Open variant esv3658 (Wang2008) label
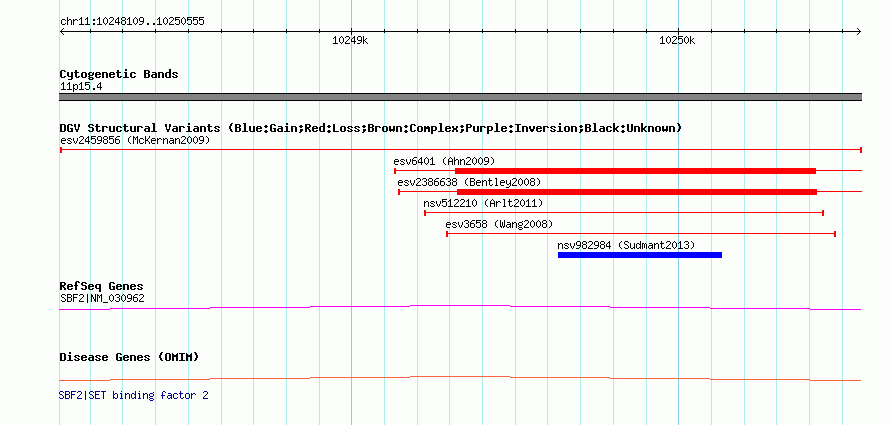890x425 pixels. coord(499,224)
